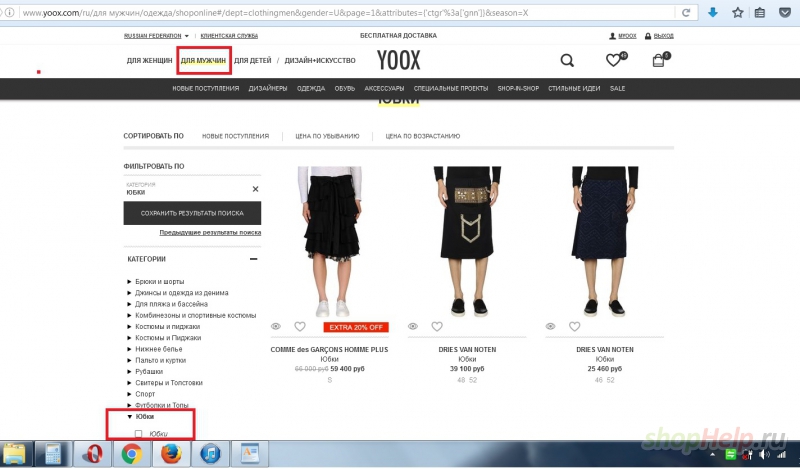
Task: Quick view the COMME des GARÇONS skirt eye icon
Action: click(276, 326)
